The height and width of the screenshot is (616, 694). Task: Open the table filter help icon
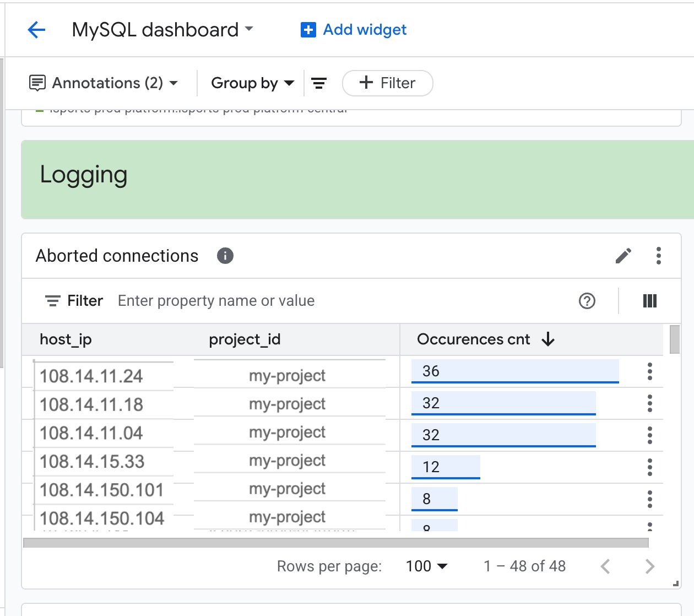point(587,301)
